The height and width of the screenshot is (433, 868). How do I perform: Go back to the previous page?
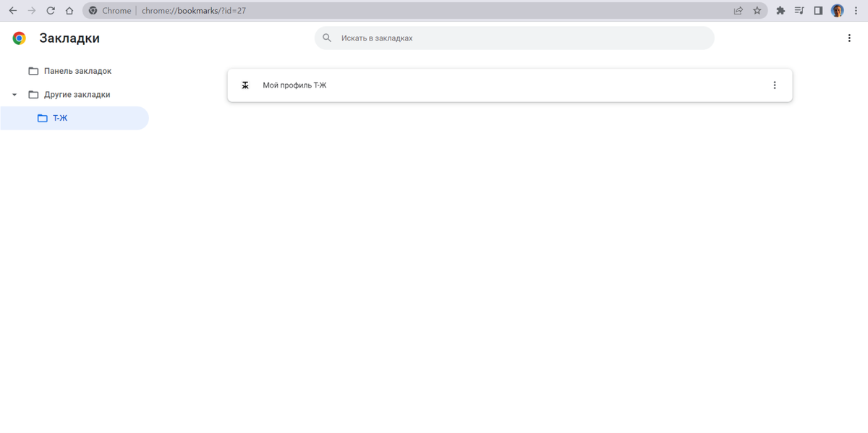(12, 11)
